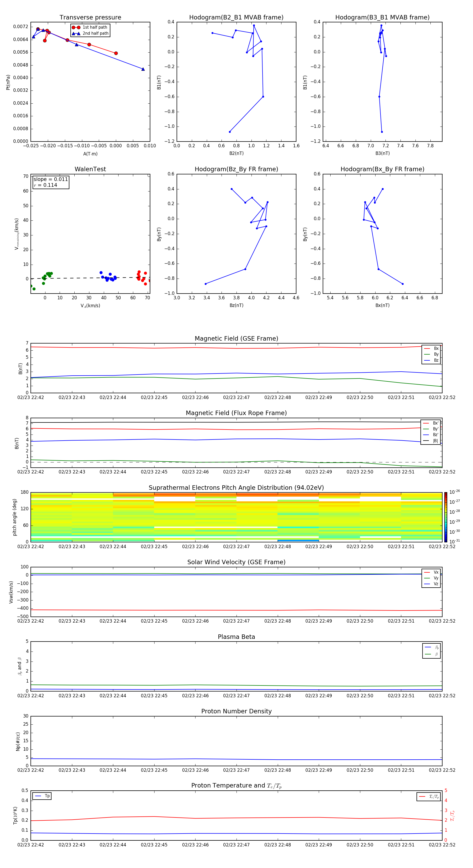Click the '1st half path' legend entry
The image size is (473, 868).
point(90,27)
